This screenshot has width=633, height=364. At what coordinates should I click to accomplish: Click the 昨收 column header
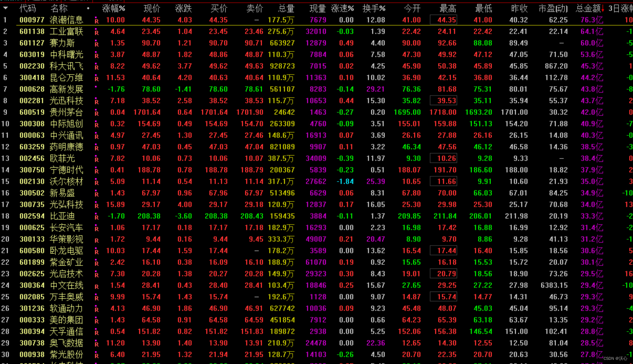(519, 8)
